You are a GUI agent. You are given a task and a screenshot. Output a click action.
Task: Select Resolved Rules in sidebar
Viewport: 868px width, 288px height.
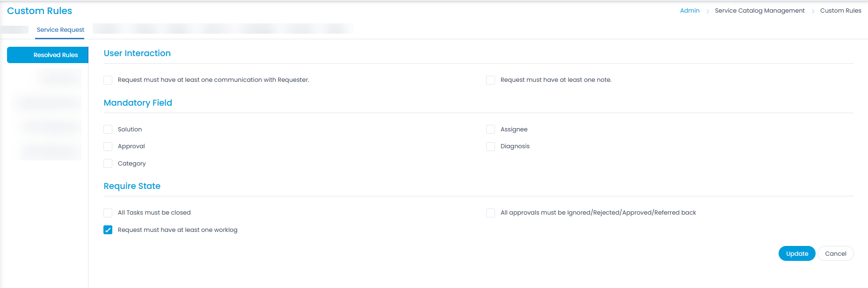click(48, 55)
